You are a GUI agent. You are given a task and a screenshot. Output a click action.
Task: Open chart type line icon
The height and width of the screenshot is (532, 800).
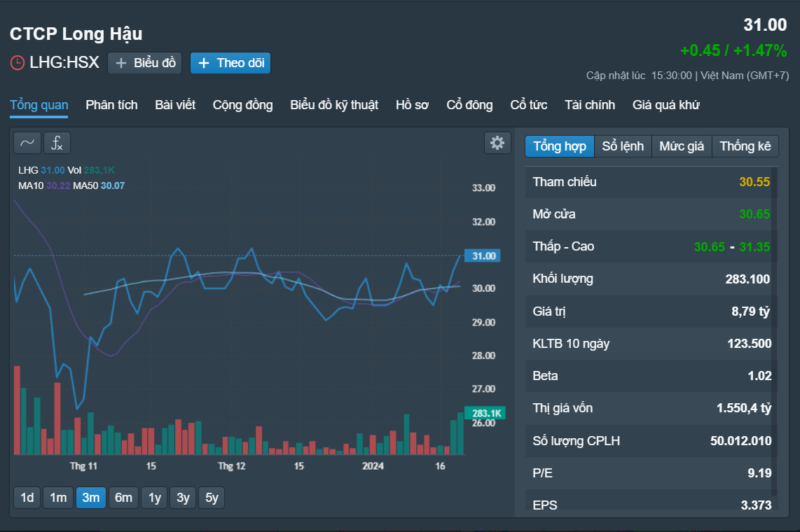(27, 143)
